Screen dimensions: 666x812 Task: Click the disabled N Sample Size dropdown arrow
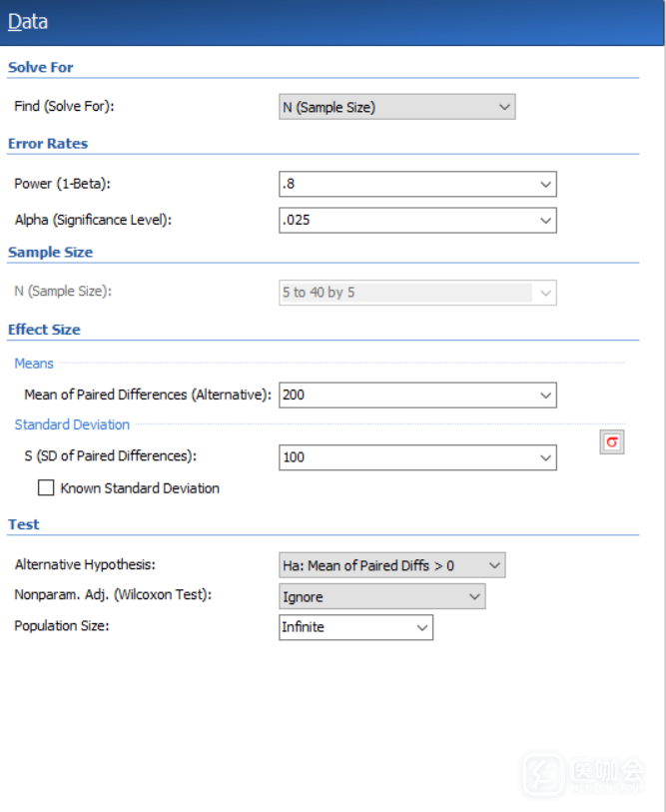coord(545,293)
